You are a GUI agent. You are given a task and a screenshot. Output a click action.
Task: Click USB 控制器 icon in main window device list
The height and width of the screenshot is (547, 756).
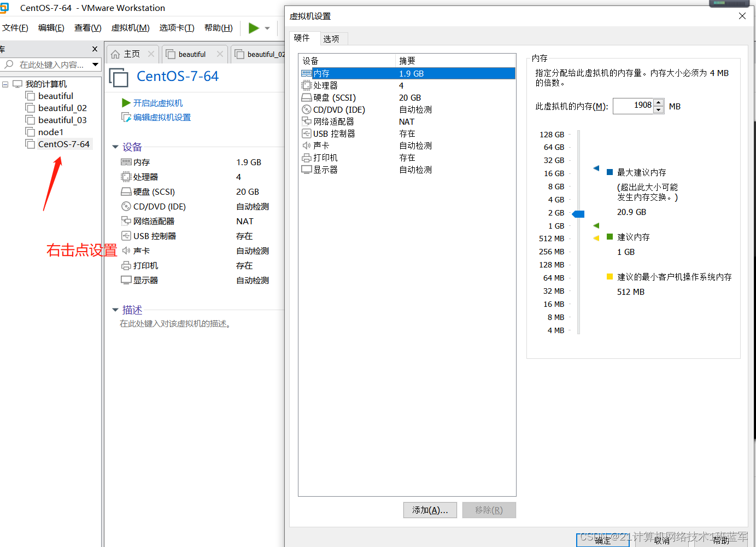(126, 236)
